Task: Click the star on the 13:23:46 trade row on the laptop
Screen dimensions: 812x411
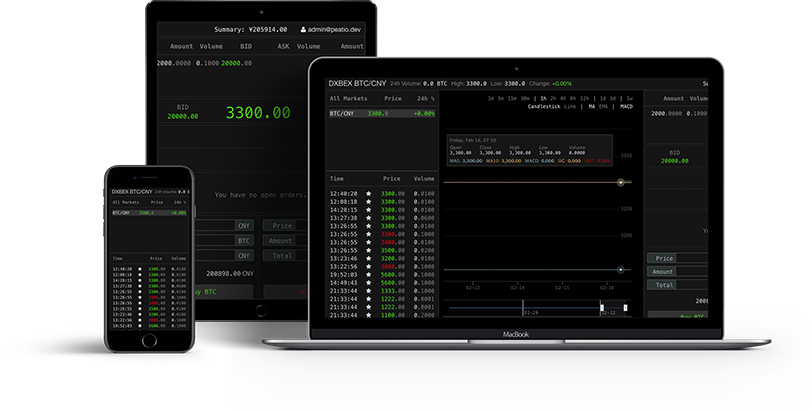Action: pos(369,258)
